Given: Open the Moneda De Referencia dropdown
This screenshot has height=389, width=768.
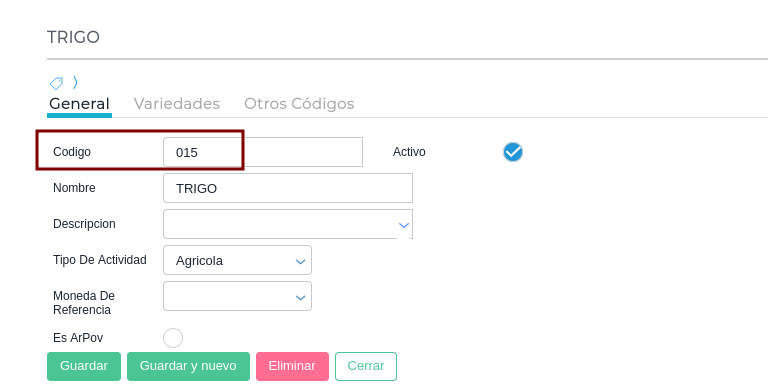Looking at the screenshot, I should coord(238,296).
